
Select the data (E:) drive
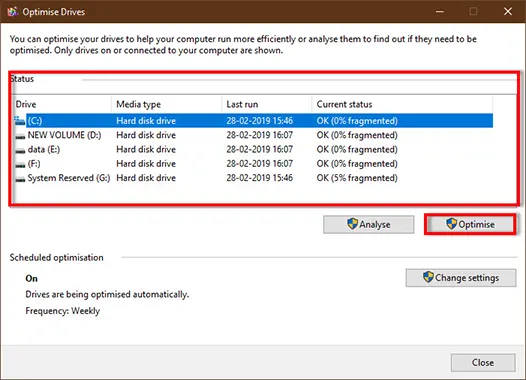point(253,150)
